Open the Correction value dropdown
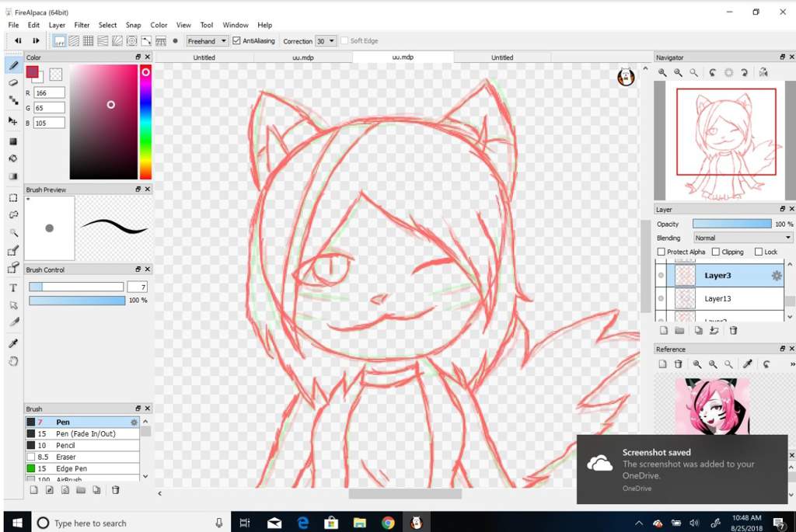The width and height of the screenshot is (796, 532). 326,41
